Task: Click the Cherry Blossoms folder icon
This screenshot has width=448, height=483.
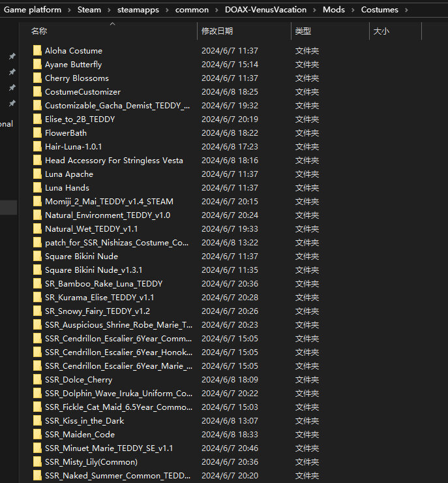Action: click(x=37, y=78)
